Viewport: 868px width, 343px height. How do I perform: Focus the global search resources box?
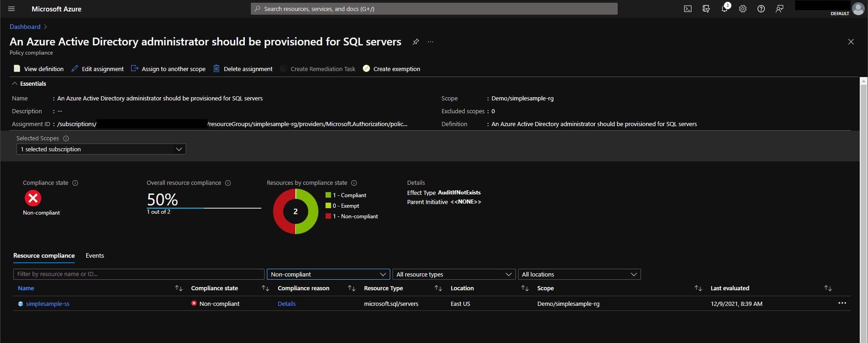coord(434,9)
